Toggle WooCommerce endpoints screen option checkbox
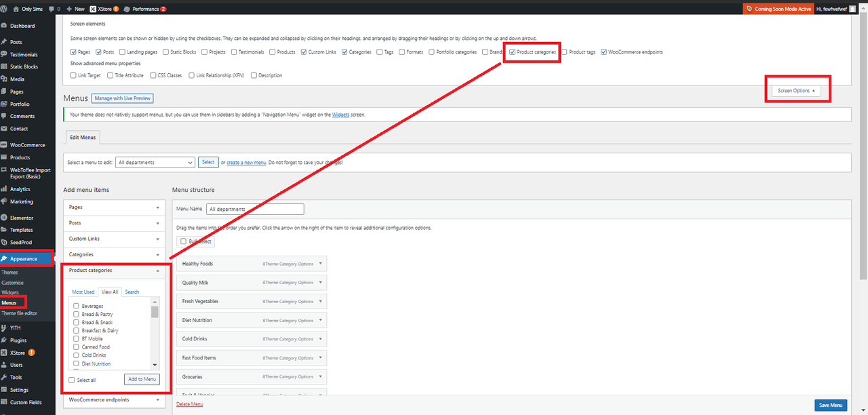 pos(604,52)
